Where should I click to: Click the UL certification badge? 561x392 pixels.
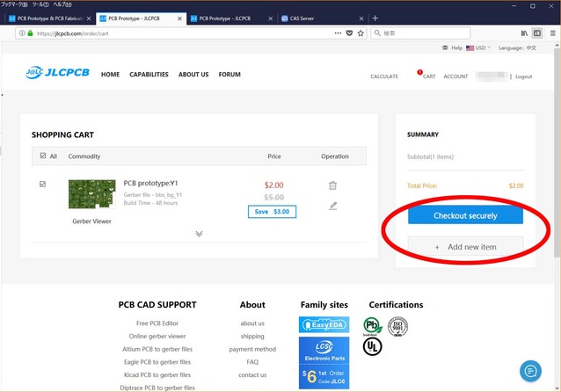[x=373, y=346]
